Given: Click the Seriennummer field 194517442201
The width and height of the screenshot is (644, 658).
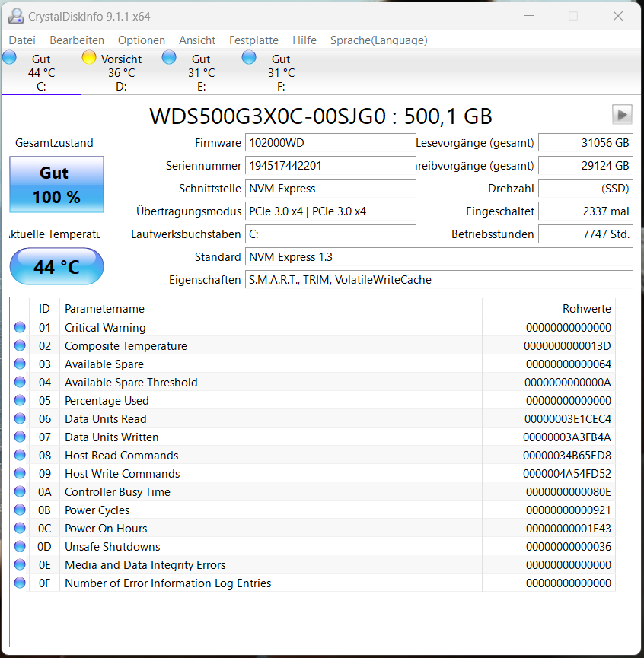Looking at the screenshot, I should 330,166.
